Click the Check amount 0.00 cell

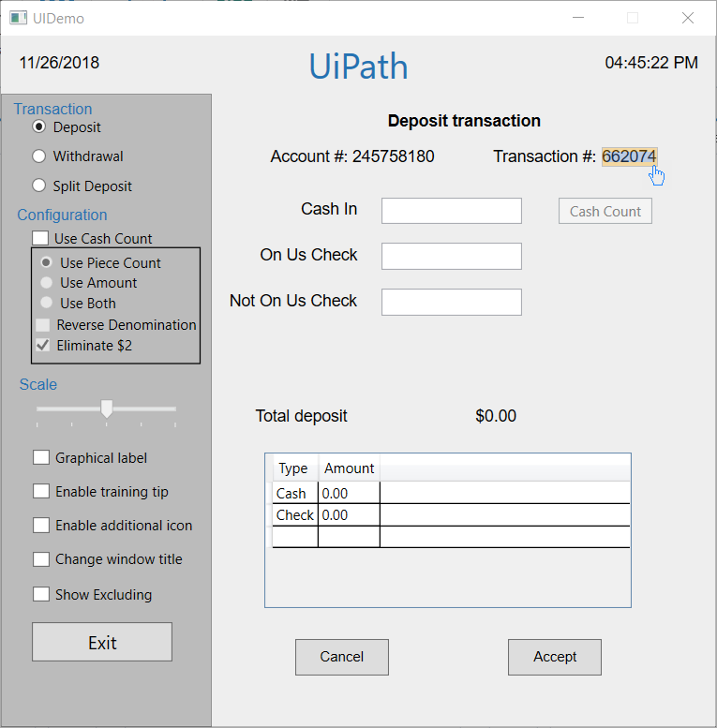[349, 515]
